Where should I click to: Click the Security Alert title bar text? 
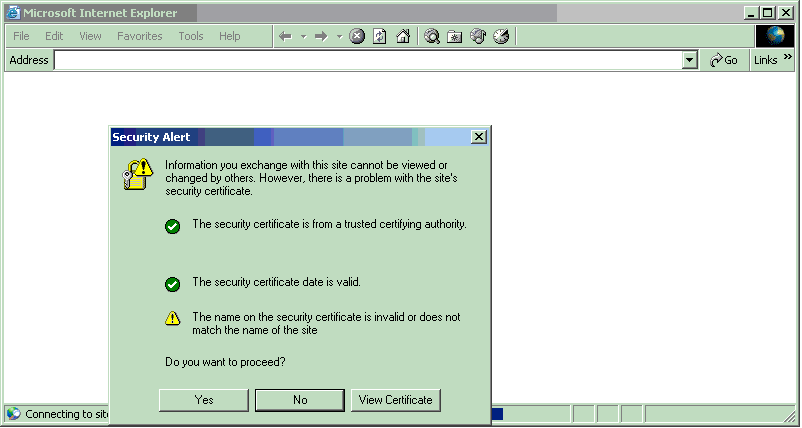151,137
